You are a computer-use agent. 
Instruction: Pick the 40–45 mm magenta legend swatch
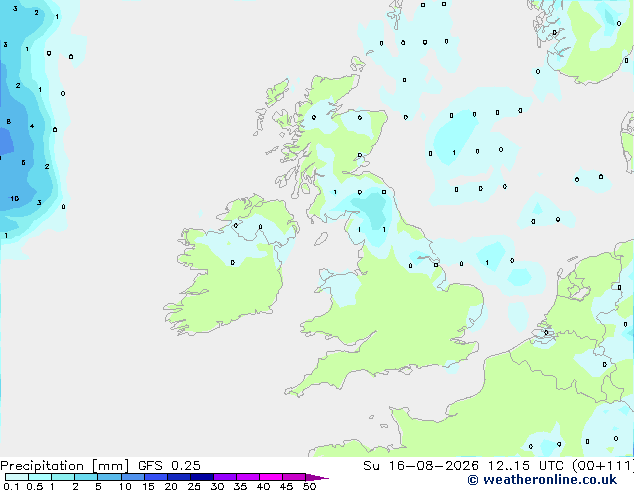pos(271,477)
